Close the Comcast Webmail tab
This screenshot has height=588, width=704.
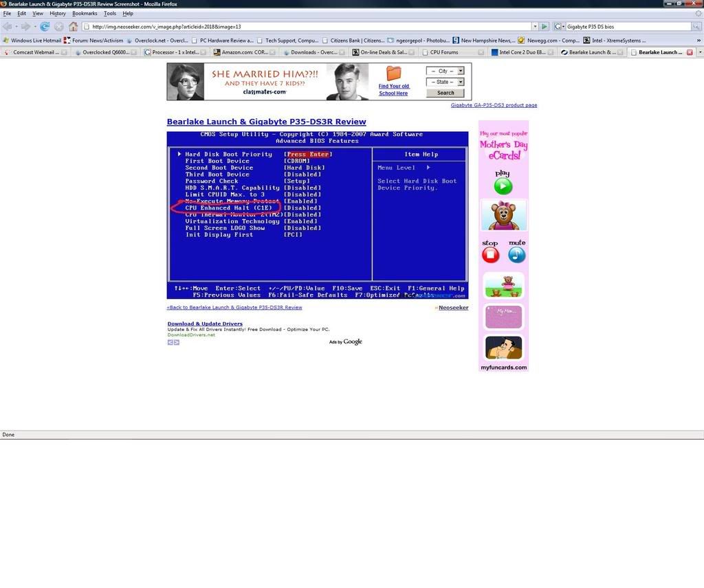pyautogui.click(x=64, y=52)
